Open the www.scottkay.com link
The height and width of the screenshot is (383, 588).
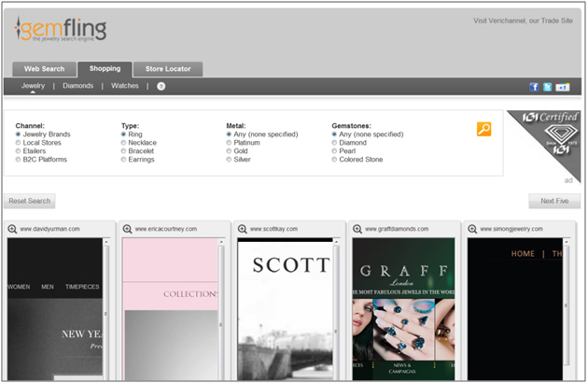pyautogui.click(x=273, y=229)
